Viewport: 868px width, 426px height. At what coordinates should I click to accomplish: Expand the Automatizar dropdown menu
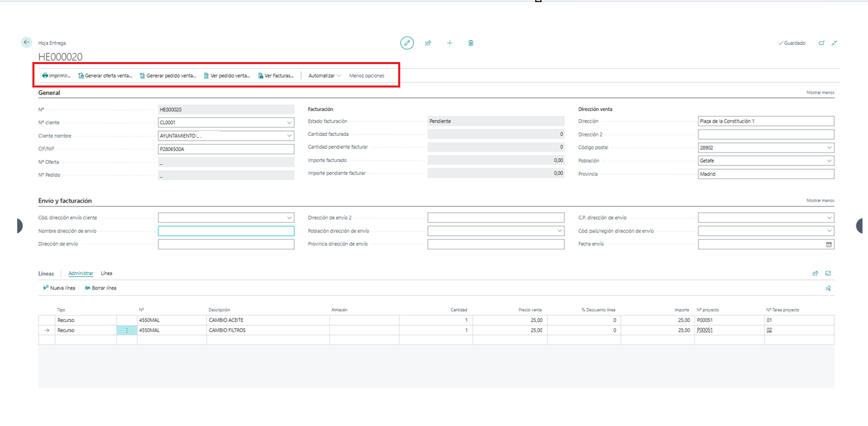pyautogui.click(x=324, y=76)
